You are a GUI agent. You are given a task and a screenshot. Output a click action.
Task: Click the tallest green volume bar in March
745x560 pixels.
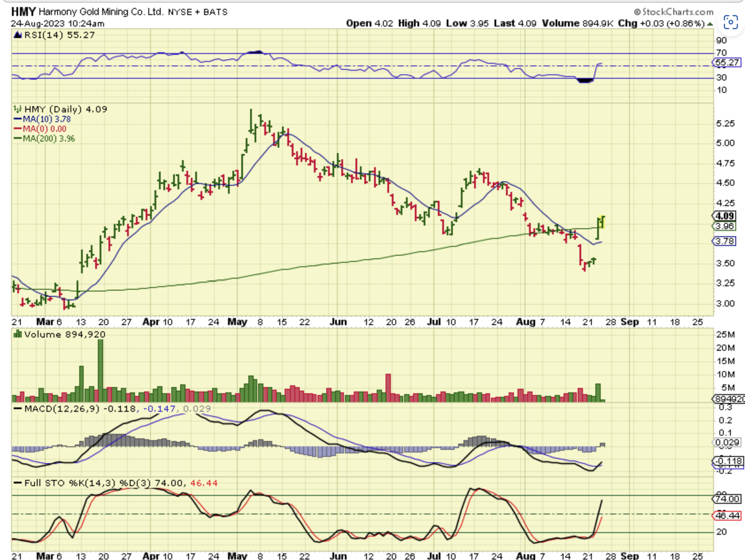100,371
